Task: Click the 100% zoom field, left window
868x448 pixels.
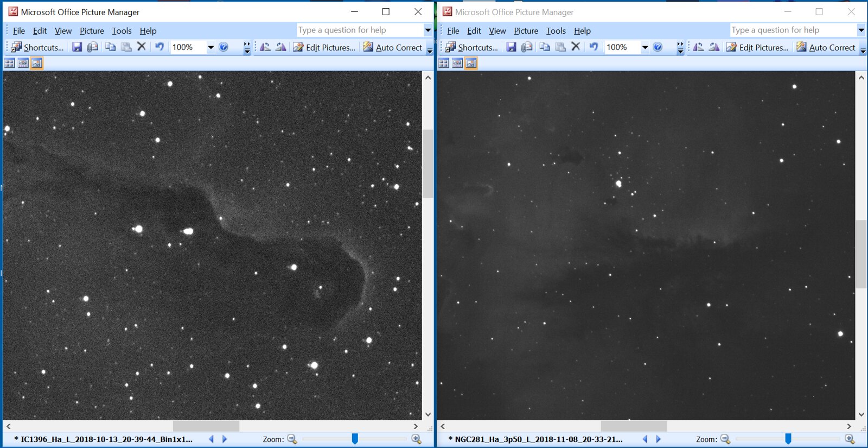Action: pyautogui.click(x=188, y=47)
